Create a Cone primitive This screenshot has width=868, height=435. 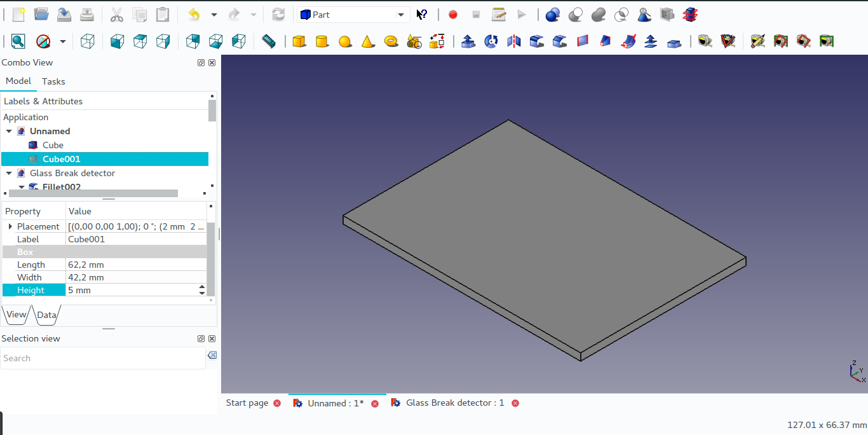click(x=367, y=41)
